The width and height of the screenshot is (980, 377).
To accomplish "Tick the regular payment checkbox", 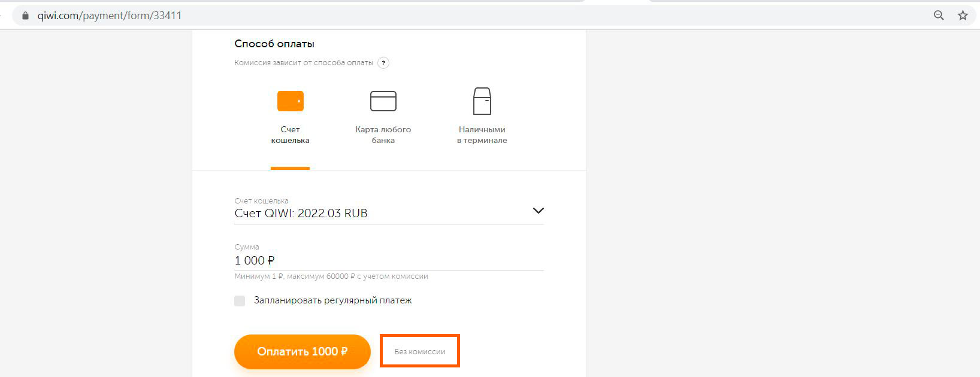I will pyautogui.click(x=240, y=301).
